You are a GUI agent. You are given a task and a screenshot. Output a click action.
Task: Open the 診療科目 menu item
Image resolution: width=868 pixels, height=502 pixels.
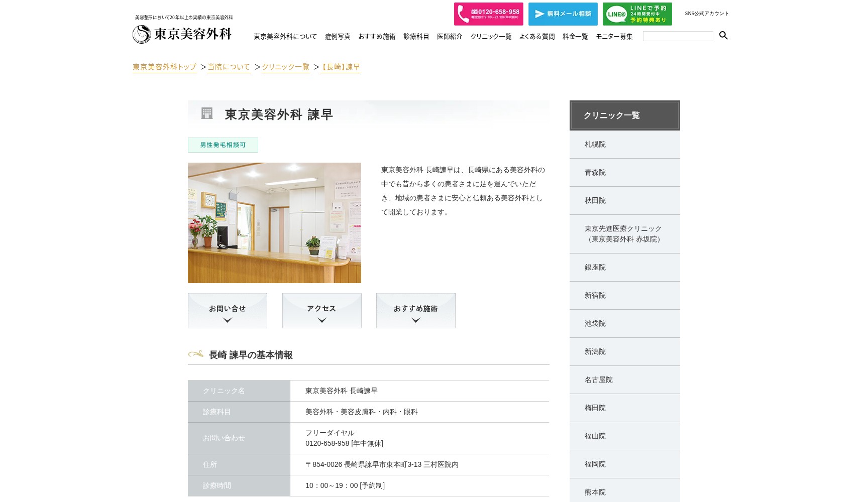pyautogui.click(x=416, y=37)
